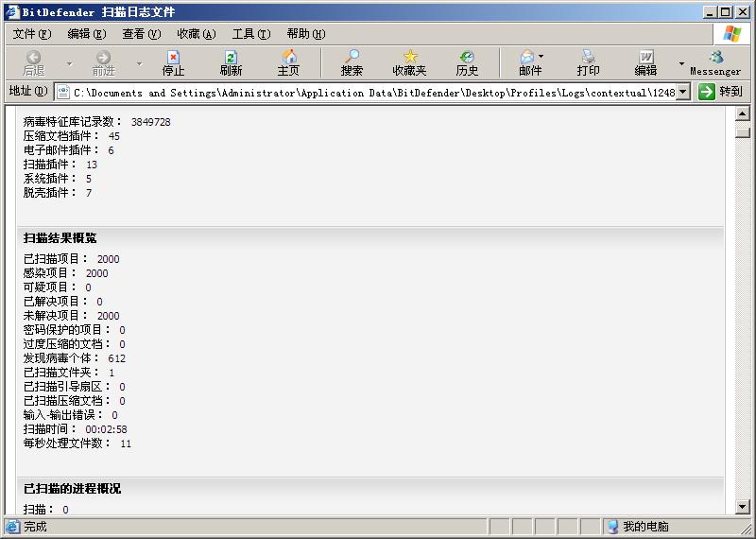Click the Back (后退) toolbar icon
The image size is (756, 539).
[33, 58]
